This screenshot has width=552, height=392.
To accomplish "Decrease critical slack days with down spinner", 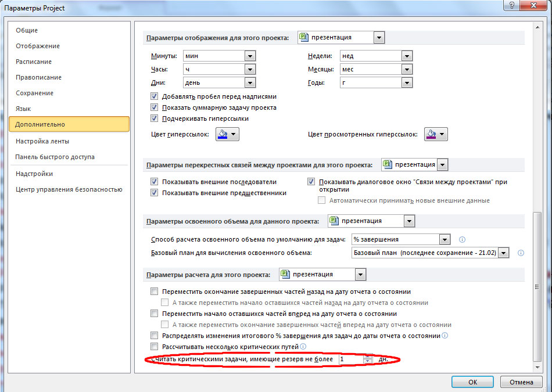I will (368, 362).
